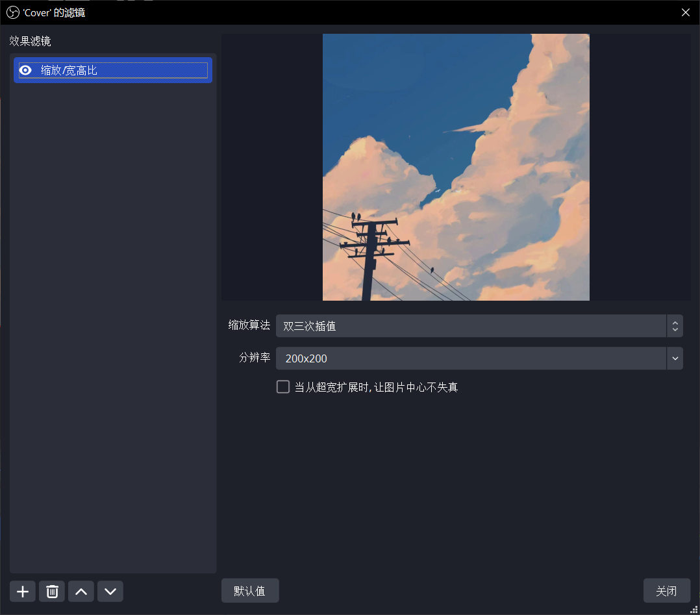Click the plus icon to add filter

click(x=23, y=592)
